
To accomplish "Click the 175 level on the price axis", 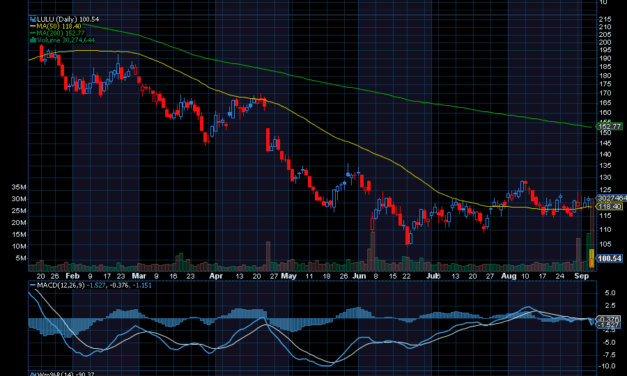I will (x=605, y=84).
